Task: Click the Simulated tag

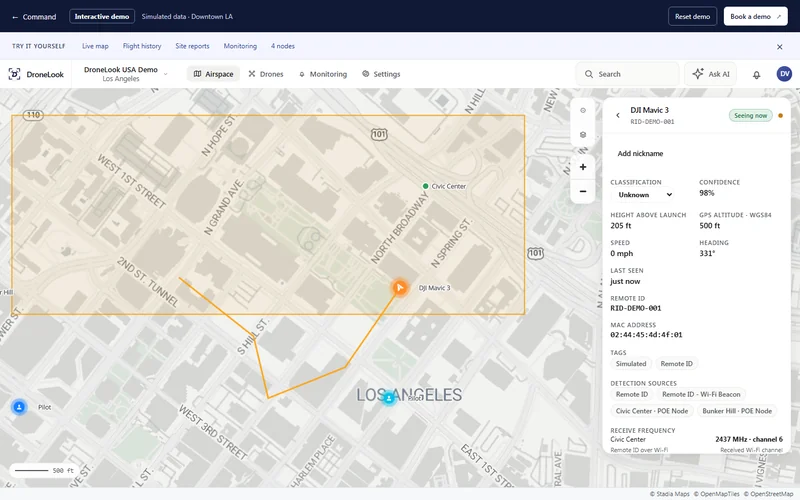Action: [x=631, y=364]
